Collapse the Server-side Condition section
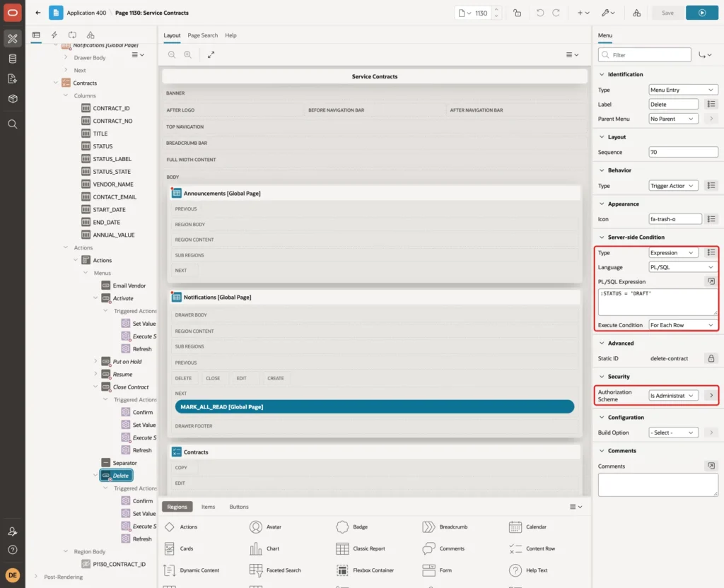Screen dimensions: 724x588 (602, 237)
